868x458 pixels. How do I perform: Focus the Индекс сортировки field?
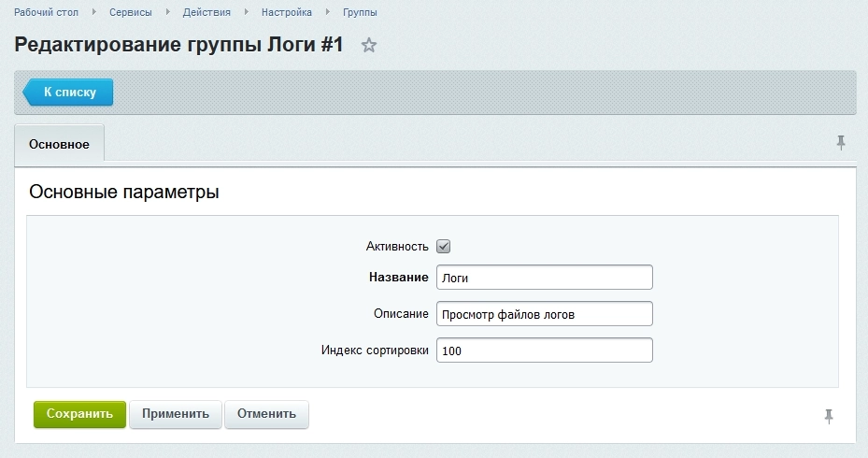coord(545,351)
